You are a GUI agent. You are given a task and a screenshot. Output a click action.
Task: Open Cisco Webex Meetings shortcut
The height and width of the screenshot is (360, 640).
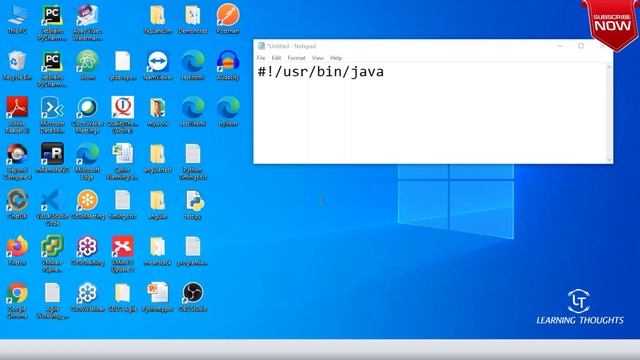[x=87, y=115]
